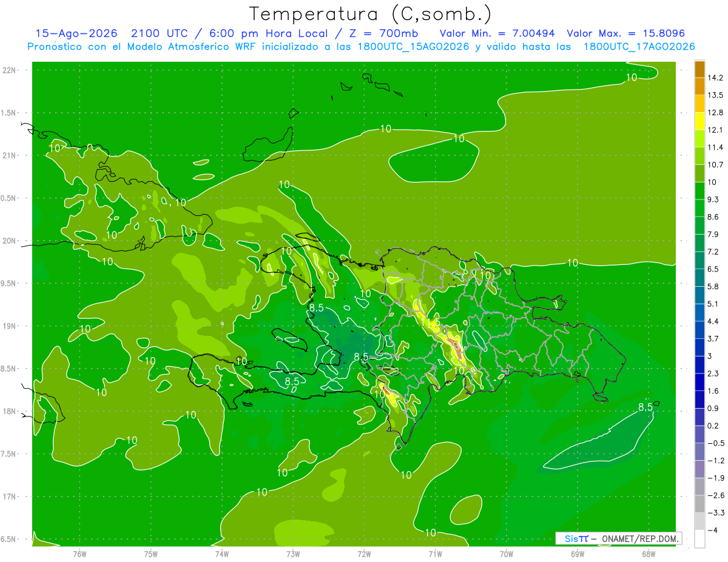This screenshot has width=728, height=562.
Task: Click the "-2.6" color scale value
Action: (716, 495)
